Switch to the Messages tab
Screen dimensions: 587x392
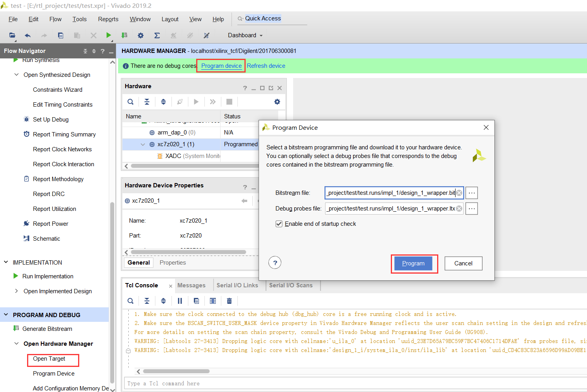pos(191,285)
